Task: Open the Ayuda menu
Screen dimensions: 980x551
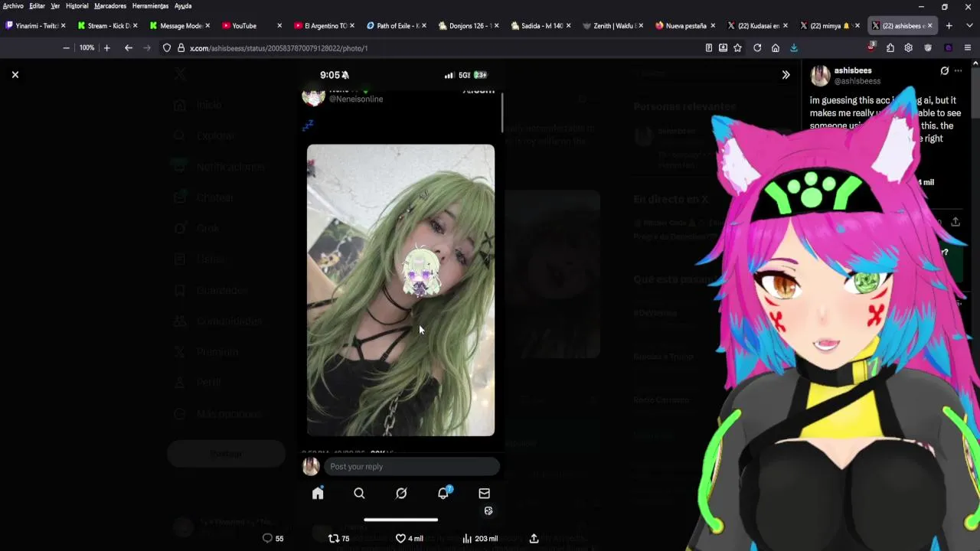Action: (182, 5)
